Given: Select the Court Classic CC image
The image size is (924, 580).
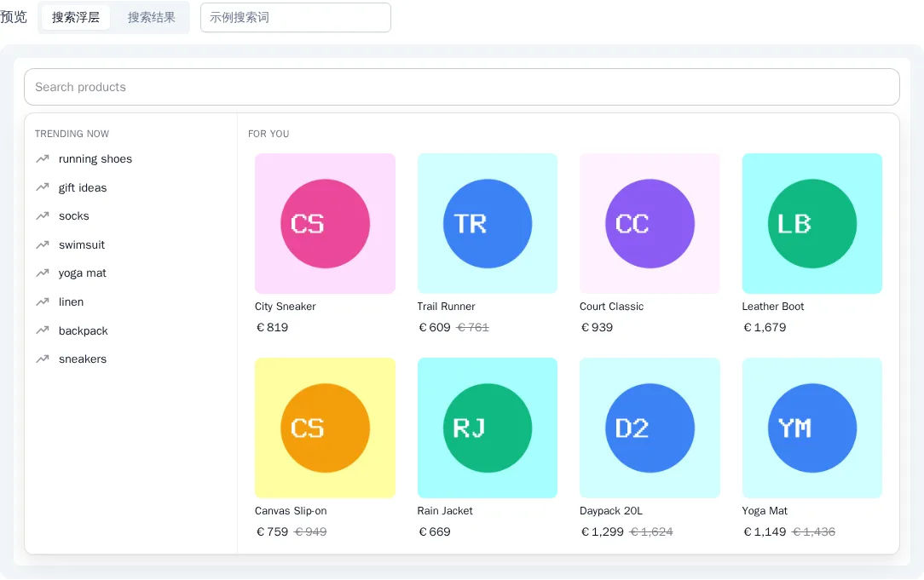Looking at the screenshot, I should point(650,224).
